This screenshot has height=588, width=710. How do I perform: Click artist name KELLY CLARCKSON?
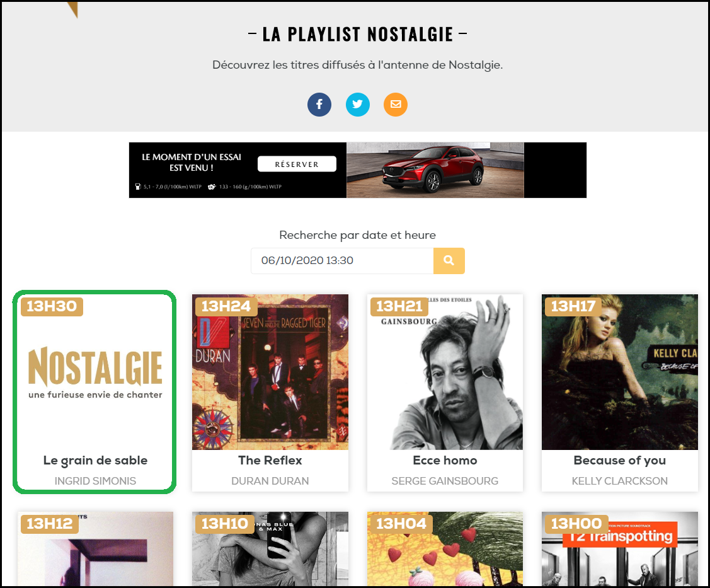click(620, 481)
